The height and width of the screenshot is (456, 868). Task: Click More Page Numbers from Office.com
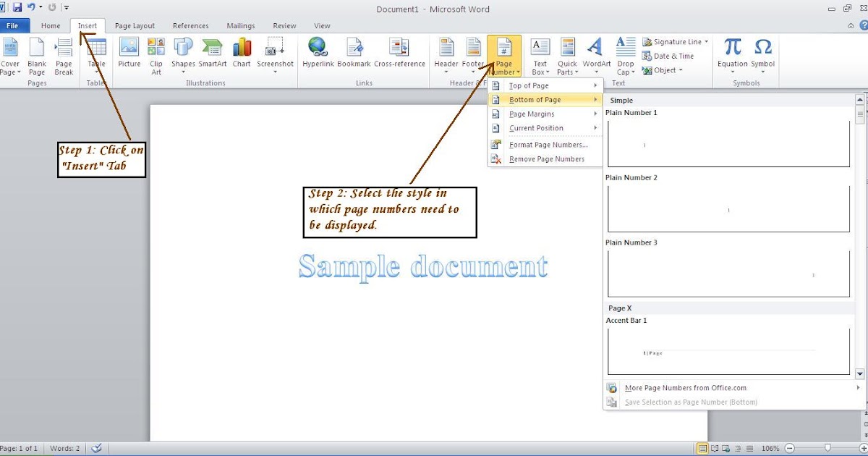686,388
